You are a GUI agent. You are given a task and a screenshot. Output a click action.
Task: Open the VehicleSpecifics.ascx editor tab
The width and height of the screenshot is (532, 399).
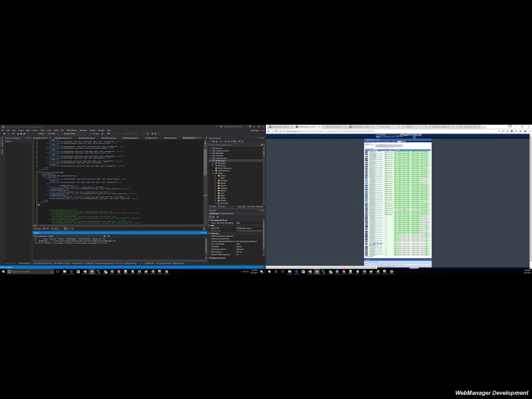tap(63, 138)
